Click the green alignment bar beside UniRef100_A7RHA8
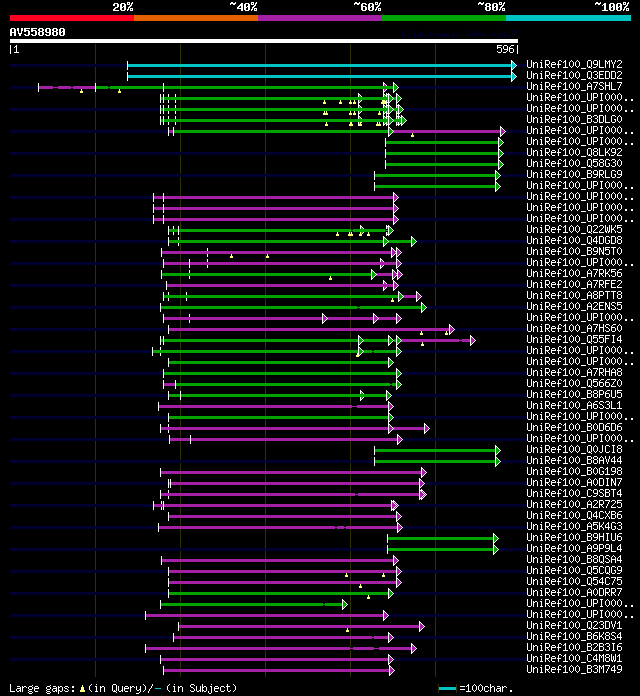 tap(282, 373)
